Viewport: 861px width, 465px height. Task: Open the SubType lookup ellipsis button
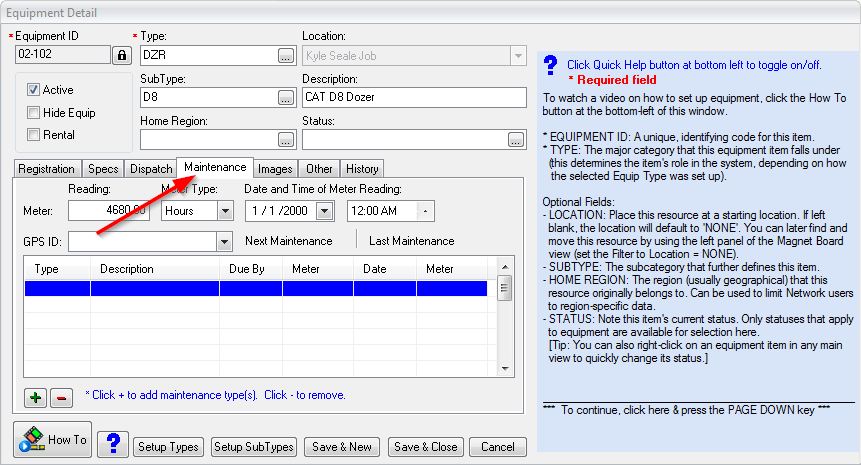pyautogui.click(x=286, y=98)
